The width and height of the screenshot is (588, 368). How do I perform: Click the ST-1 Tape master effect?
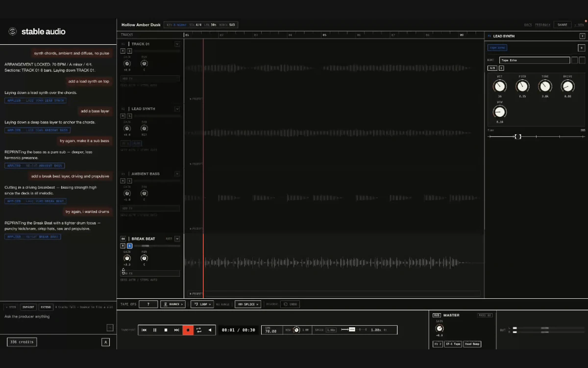453,344
